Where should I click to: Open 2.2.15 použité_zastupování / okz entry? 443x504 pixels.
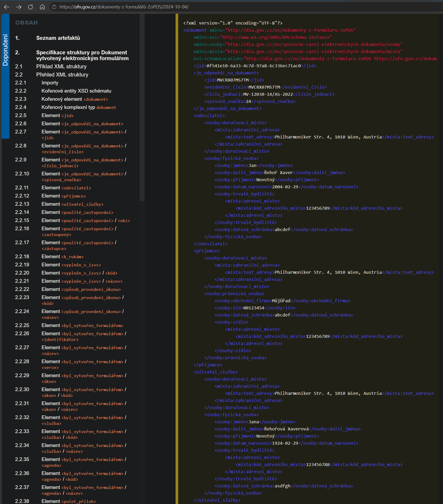tap(86, 220)
